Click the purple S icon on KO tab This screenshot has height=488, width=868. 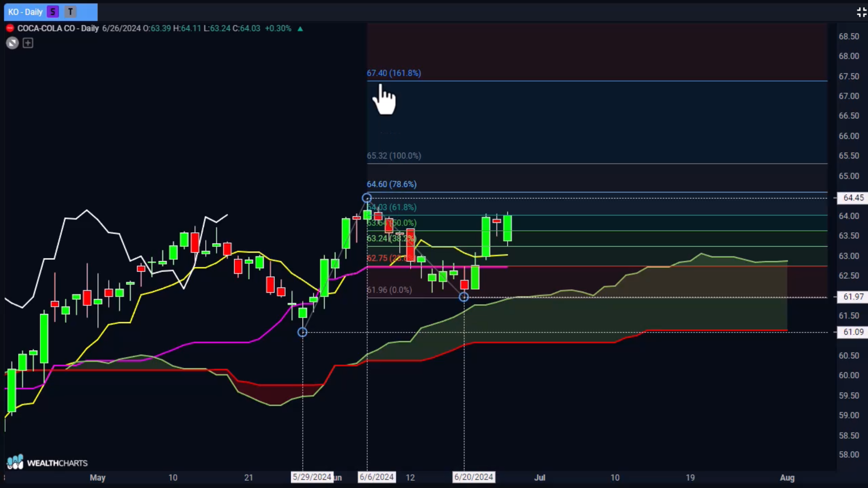coord(53,12)
